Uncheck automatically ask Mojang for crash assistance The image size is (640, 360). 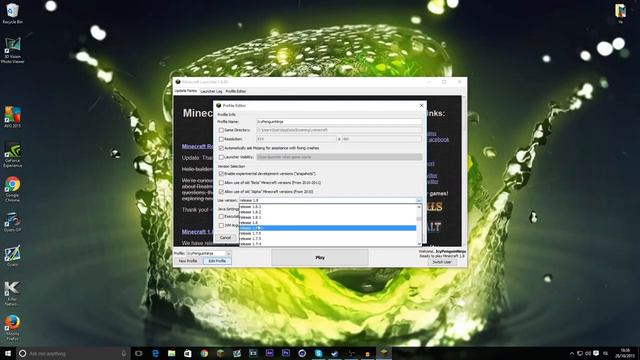coord(221,148)
